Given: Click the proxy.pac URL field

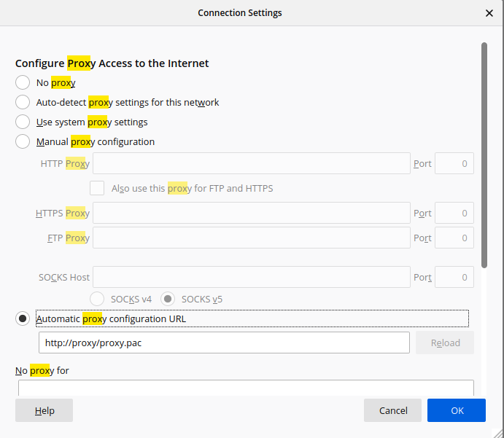Looking at the screenshot, I should (224, 343).
